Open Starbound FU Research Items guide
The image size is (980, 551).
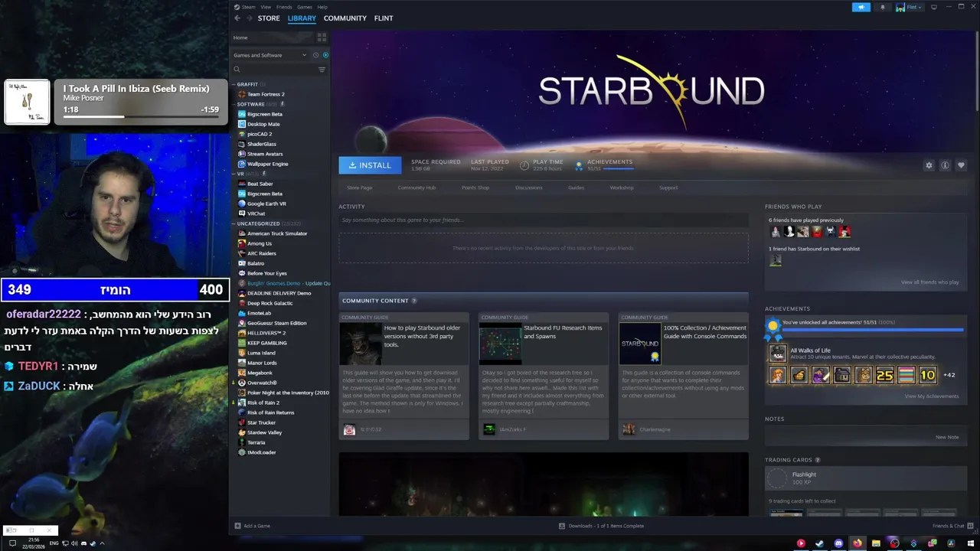[544, 376]
